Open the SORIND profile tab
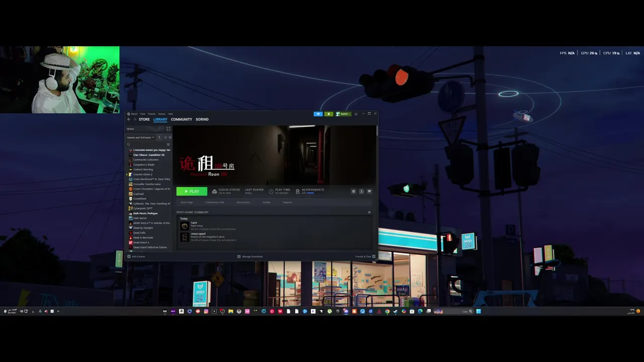Image resolution: width=644 pixels, height=362 pixels. pyautogui.click(x=202, y=119)
